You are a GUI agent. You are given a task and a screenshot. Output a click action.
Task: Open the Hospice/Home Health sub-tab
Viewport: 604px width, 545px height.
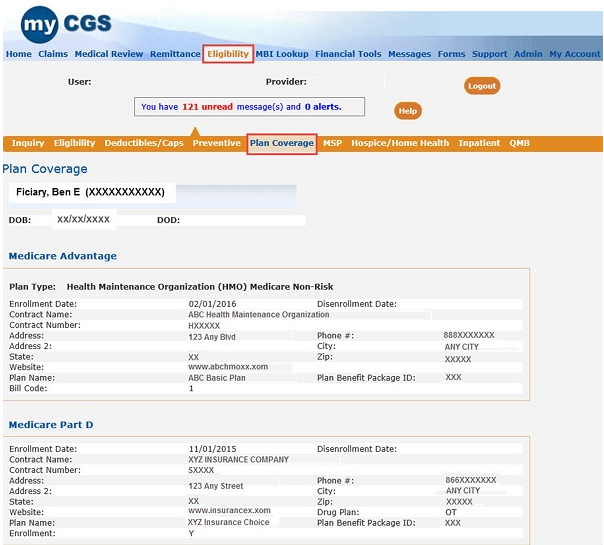coord(400,143)
